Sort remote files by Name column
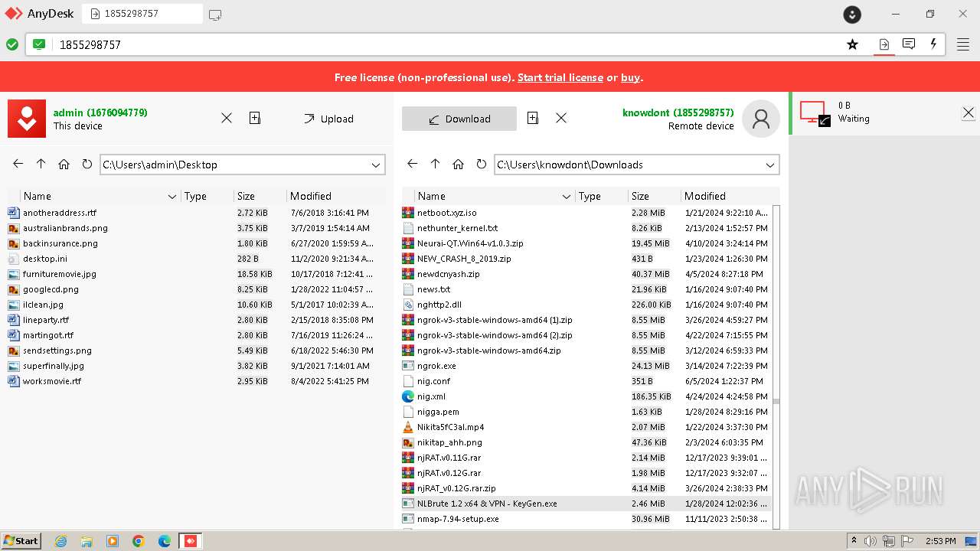 494,196
